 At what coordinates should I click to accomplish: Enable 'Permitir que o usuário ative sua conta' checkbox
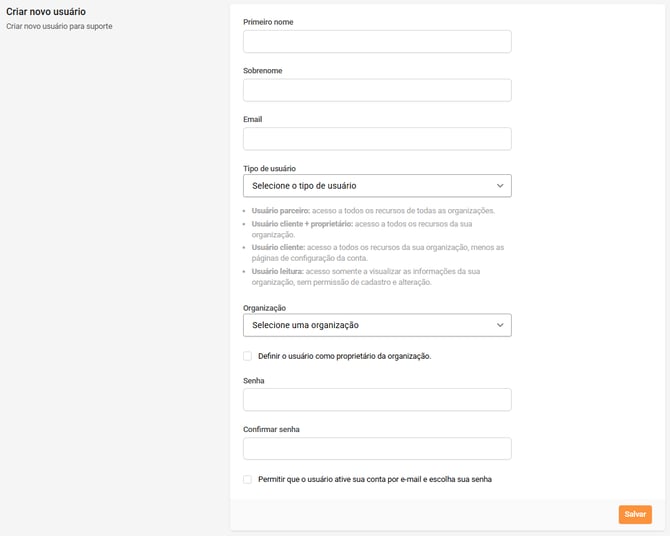(248, 479)
